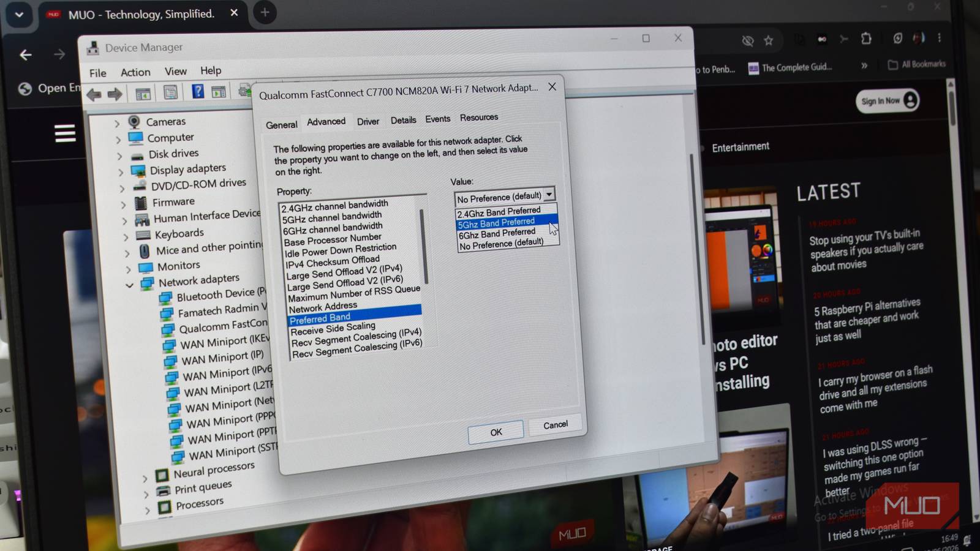Click the Keyboards device icon
The width and height of the screenshot is (980, 551).
(x=143, y=235)
